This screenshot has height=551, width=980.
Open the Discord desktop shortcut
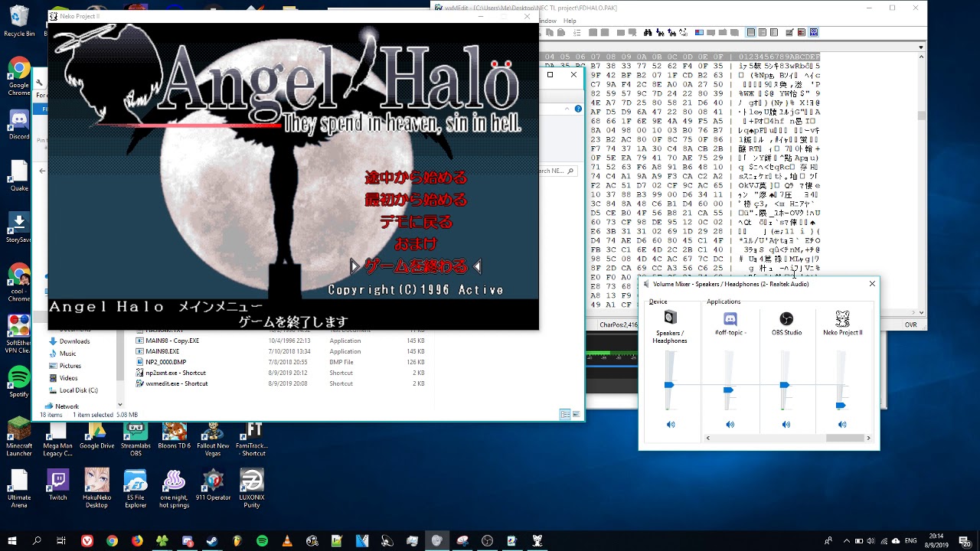[x=19, y=125]
